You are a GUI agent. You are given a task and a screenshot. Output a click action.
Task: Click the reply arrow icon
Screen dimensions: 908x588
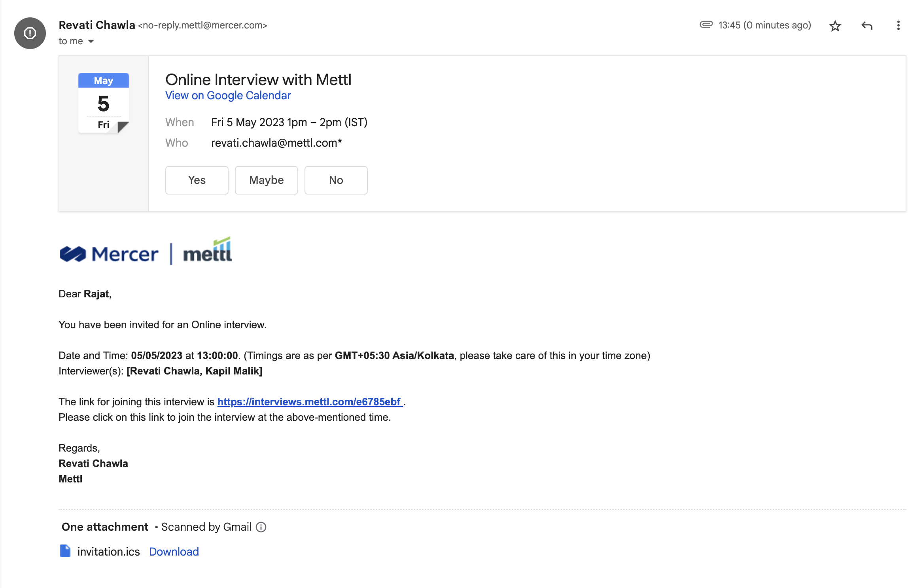[866, 26]
